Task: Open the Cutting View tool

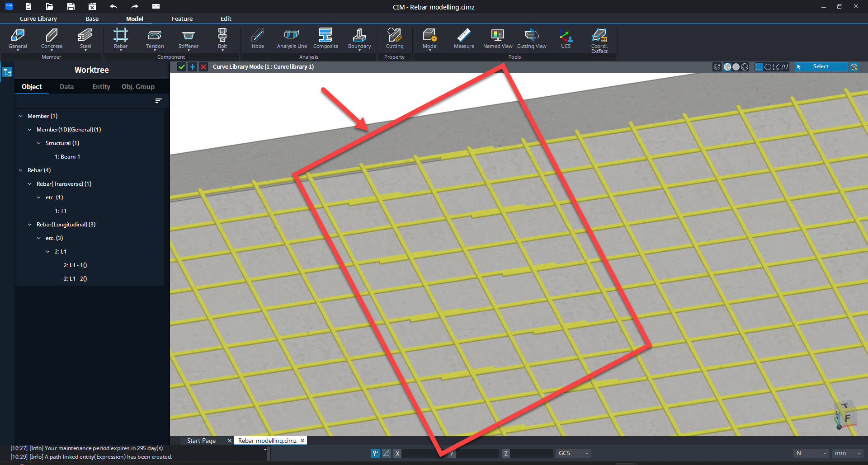Action: click(x=532, y=39)
